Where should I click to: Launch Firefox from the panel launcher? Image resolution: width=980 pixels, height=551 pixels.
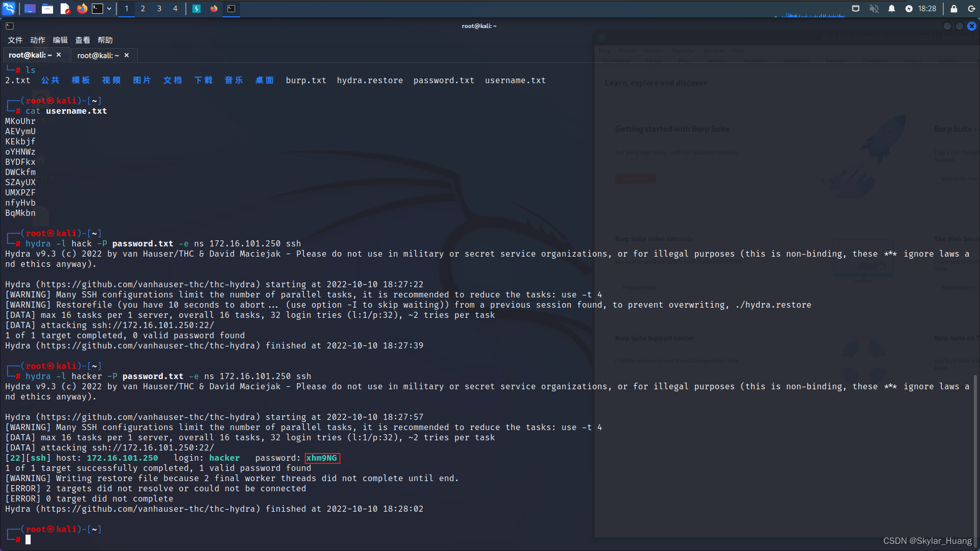(x=82, y=9)
